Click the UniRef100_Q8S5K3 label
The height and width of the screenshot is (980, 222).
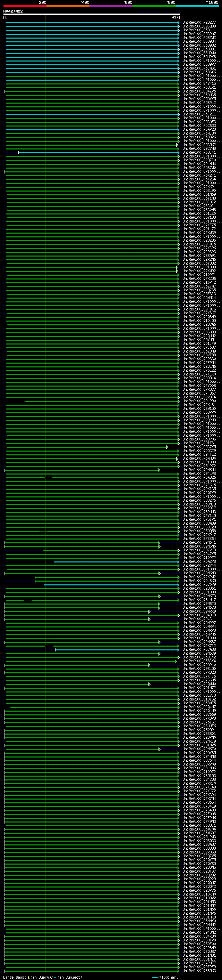(199, 971)
